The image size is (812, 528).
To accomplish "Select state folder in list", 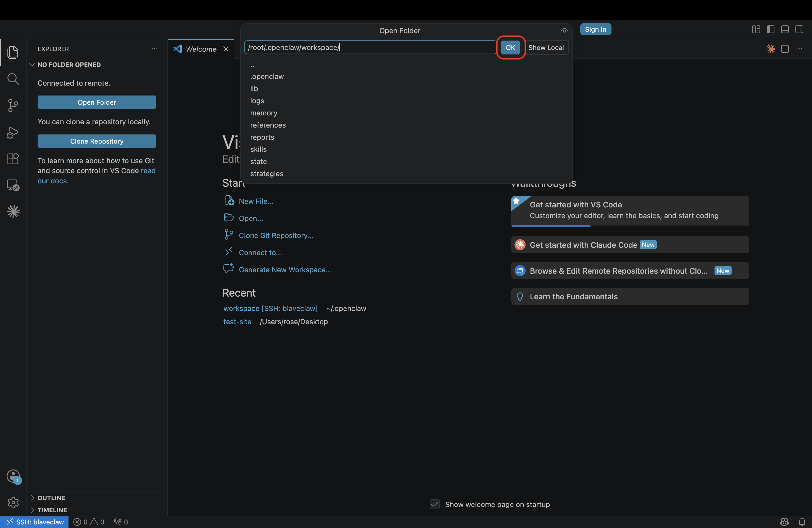I will [x=406, y=161].
